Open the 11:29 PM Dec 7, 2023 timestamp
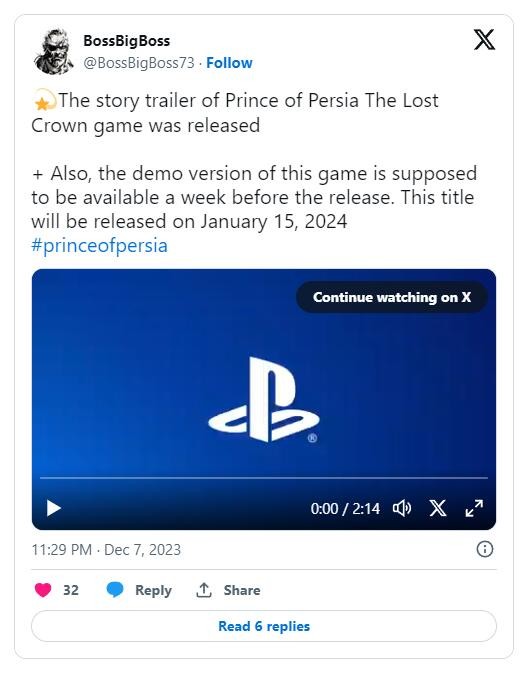528x674 pixels. [x=106, y=550]
